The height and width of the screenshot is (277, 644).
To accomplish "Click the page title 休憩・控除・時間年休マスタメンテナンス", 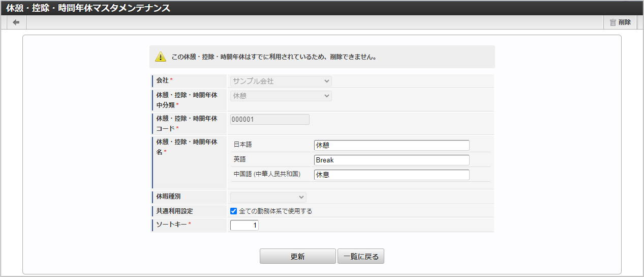I will [88, 8].
